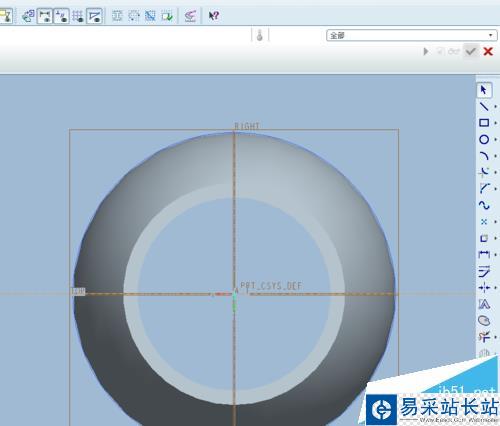Choose the Dimension tool
500x426 pixels.
484,255
